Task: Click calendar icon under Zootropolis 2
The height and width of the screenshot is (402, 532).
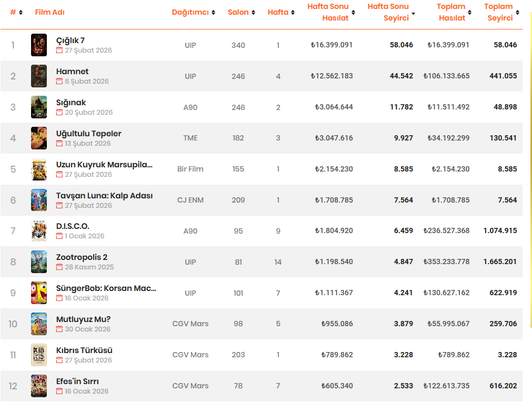Action: coord(59,267)
